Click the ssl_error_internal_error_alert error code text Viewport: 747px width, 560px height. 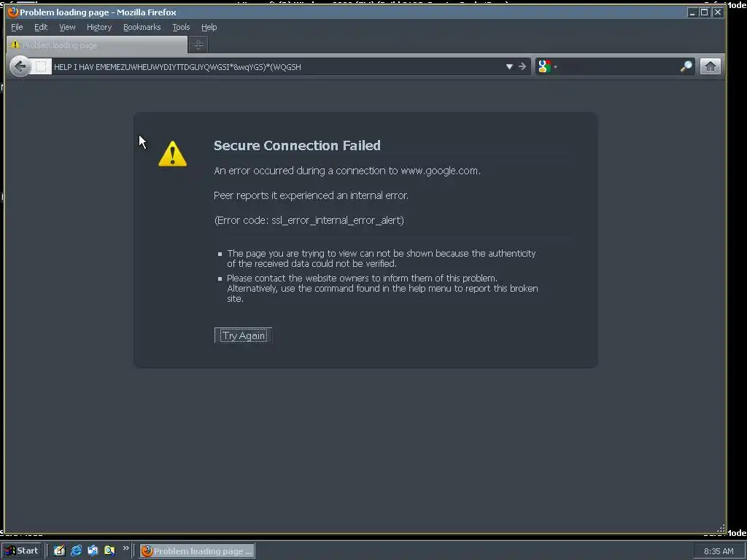(x=338, y=220)
